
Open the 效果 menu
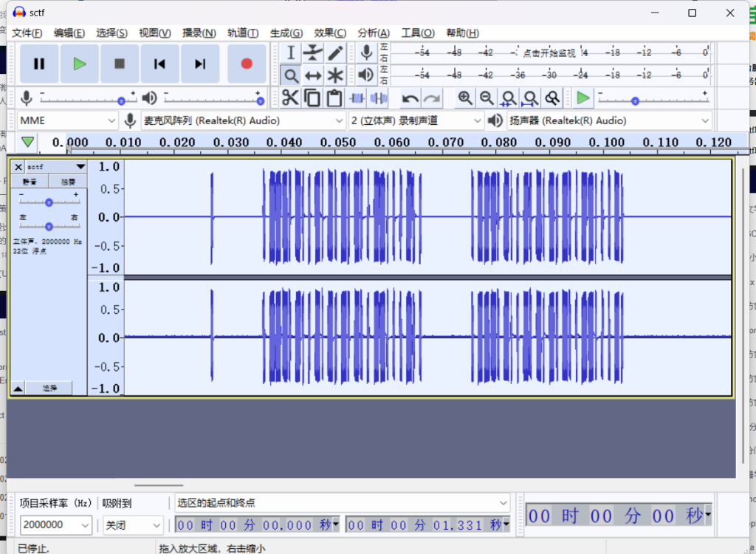coord(329,33)
